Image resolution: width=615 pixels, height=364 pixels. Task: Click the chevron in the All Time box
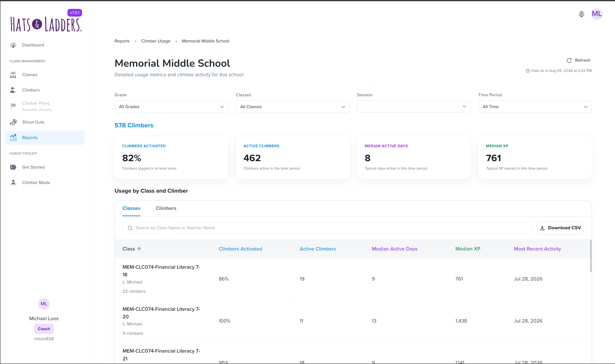click(x=586, y=107)
